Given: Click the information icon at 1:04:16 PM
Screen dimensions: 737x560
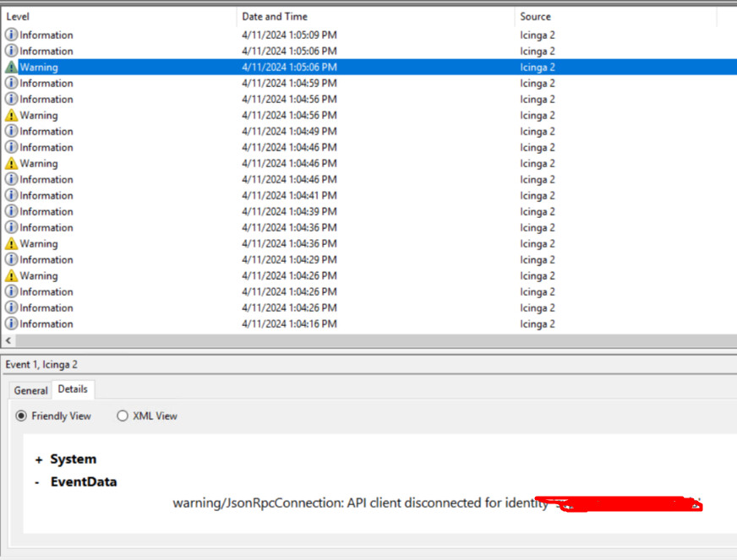Looking at the screenshot, I should pyautogui.click(x=11, y=323).
